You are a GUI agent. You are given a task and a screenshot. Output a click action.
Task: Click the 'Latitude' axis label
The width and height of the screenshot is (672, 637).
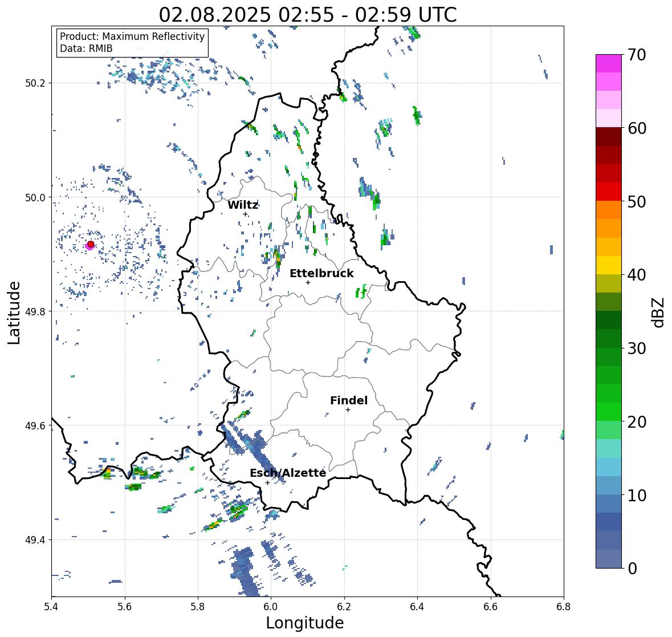tap(14, 313)
